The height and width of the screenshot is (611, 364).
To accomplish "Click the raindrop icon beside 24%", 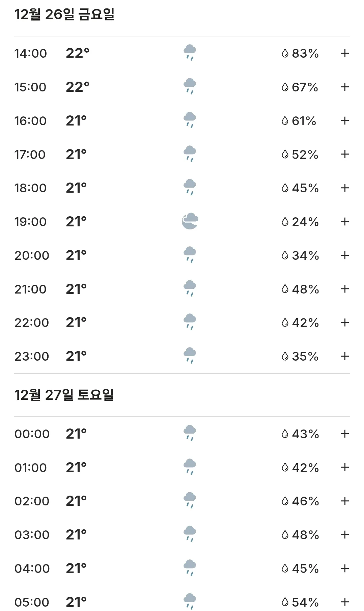I will pos(285,222).
